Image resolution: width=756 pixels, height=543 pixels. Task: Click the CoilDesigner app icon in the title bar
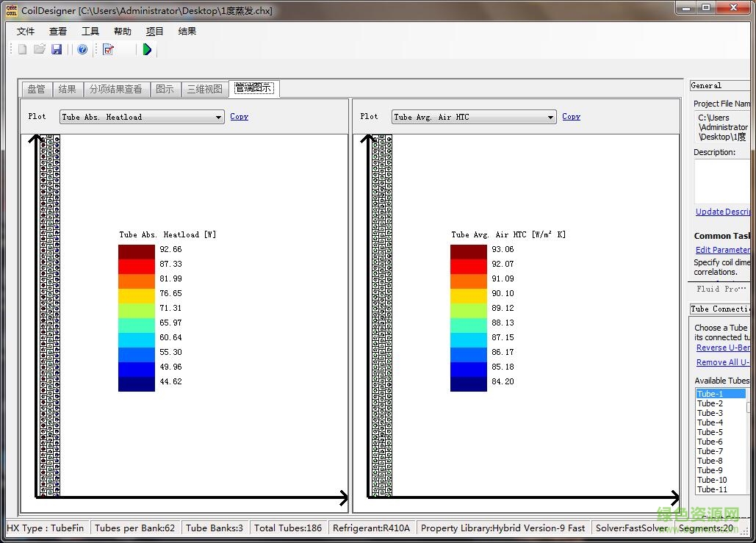[x=11, y=10]
